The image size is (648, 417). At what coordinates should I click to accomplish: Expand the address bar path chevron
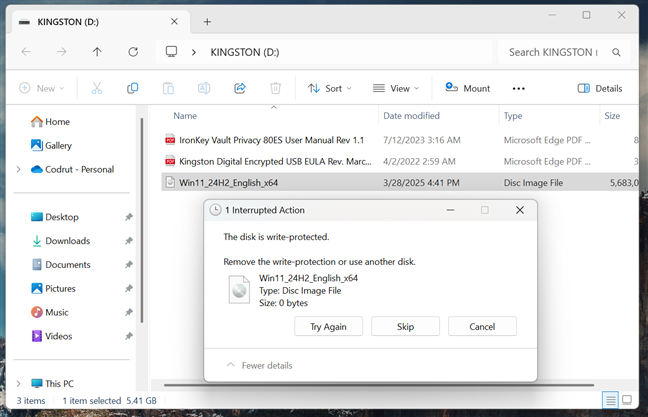[193, 52]
